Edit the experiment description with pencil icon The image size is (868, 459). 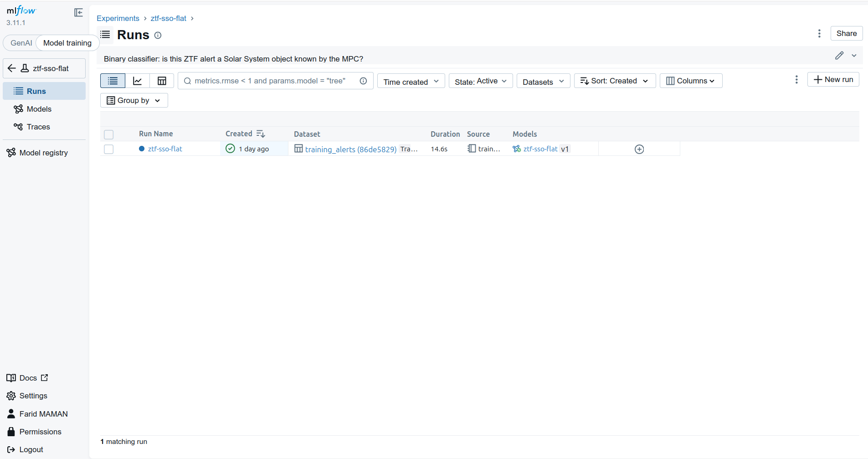tap(839, 55)
